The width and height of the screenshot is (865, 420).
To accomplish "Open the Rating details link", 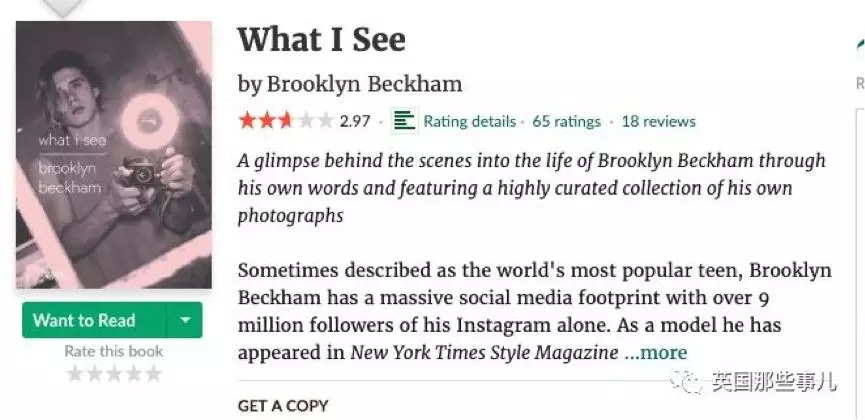I will point(469,121).
